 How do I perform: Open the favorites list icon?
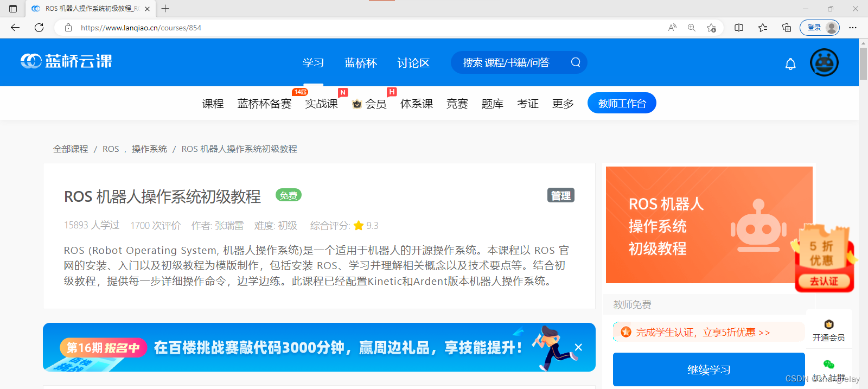tap(763, 28)
